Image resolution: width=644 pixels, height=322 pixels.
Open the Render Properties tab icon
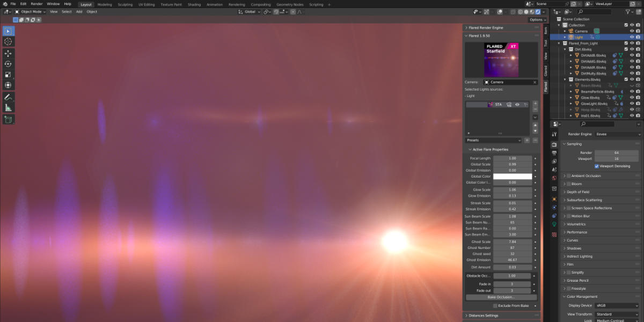click(x=555, y=144)
